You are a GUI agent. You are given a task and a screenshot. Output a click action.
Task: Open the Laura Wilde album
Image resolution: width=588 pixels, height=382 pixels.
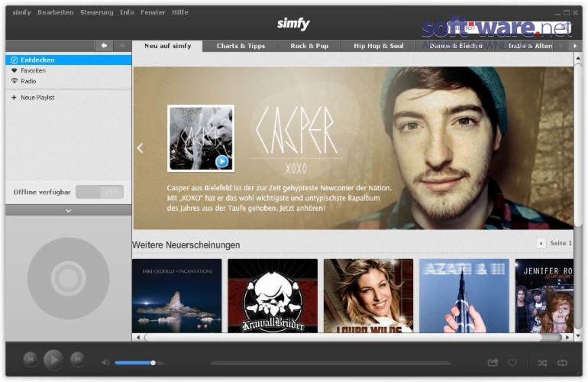click(x=368, y=296)
